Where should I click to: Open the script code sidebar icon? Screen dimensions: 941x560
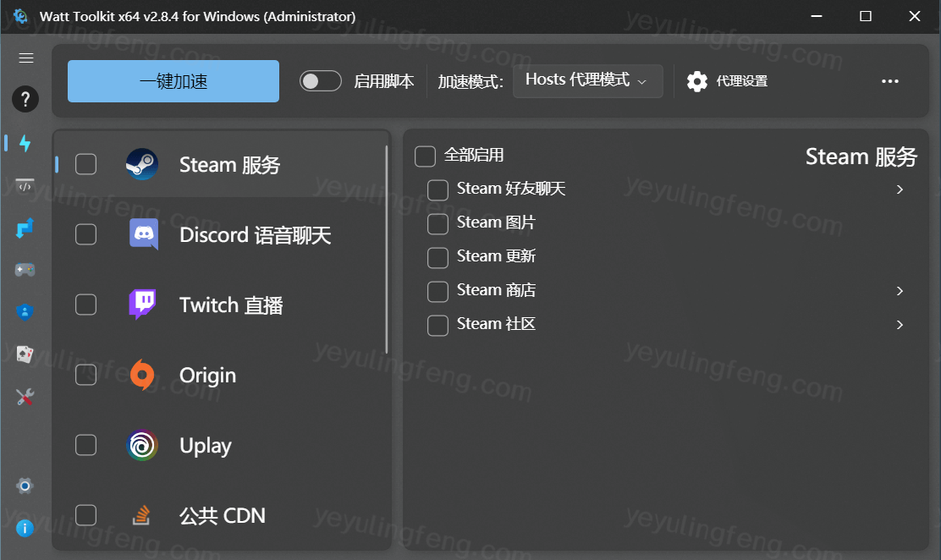[x=25, y=185]
